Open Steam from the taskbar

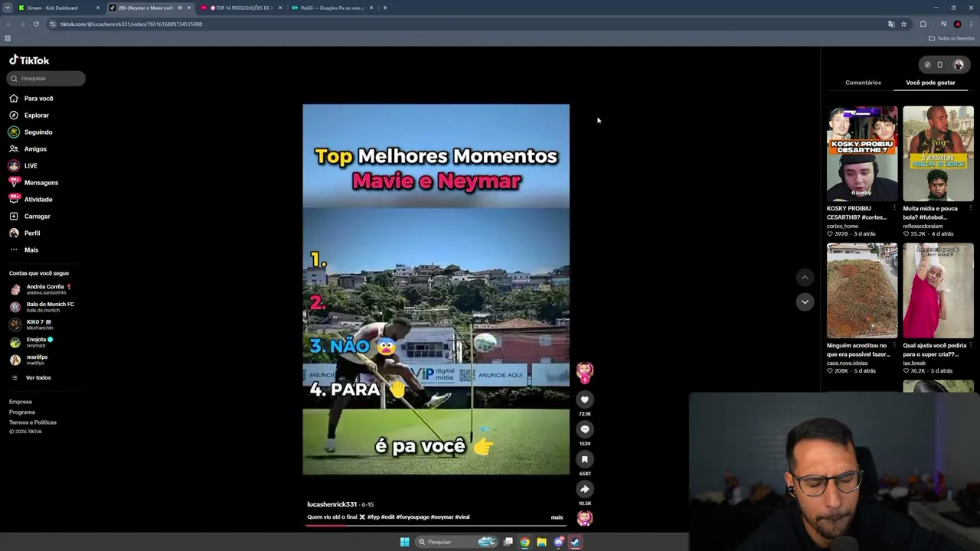pos(575,542)
